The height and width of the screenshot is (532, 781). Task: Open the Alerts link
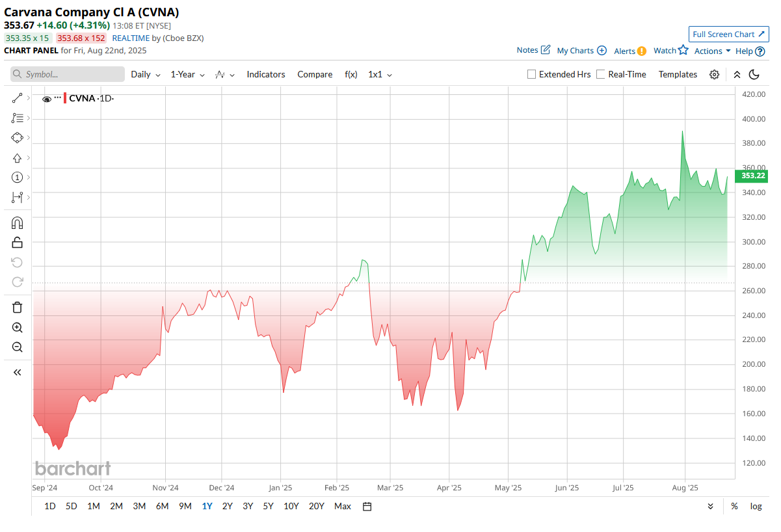(x=625, y=51)
